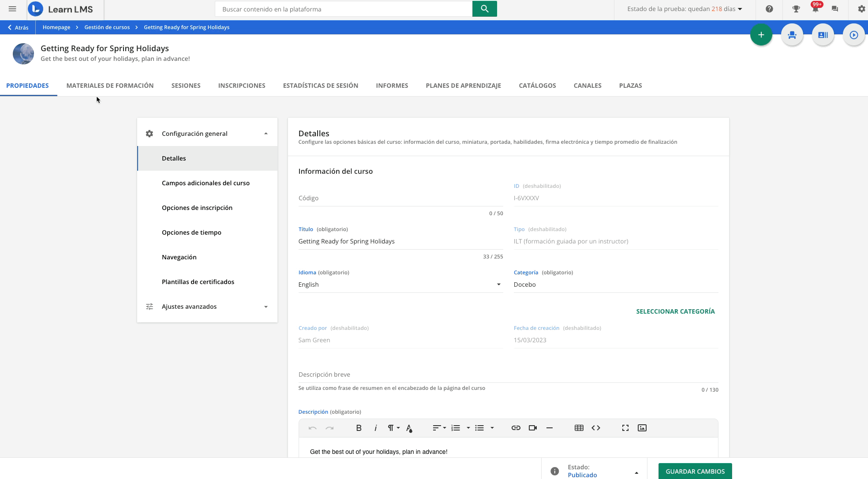The height and width of the screenshot is (479, 868).
Task: Insert a link in the description
Action: (516, 428)
